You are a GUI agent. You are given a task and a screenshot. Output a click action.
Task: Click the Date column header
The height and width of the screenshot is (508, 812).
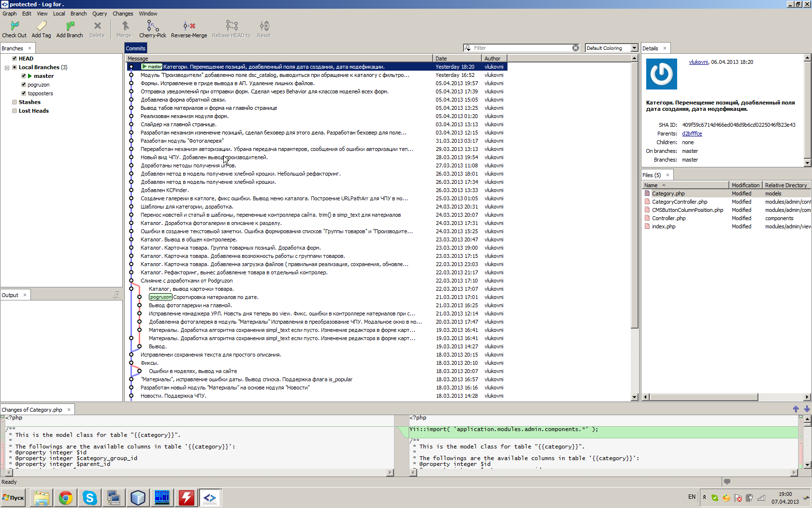tap(457, 59)
